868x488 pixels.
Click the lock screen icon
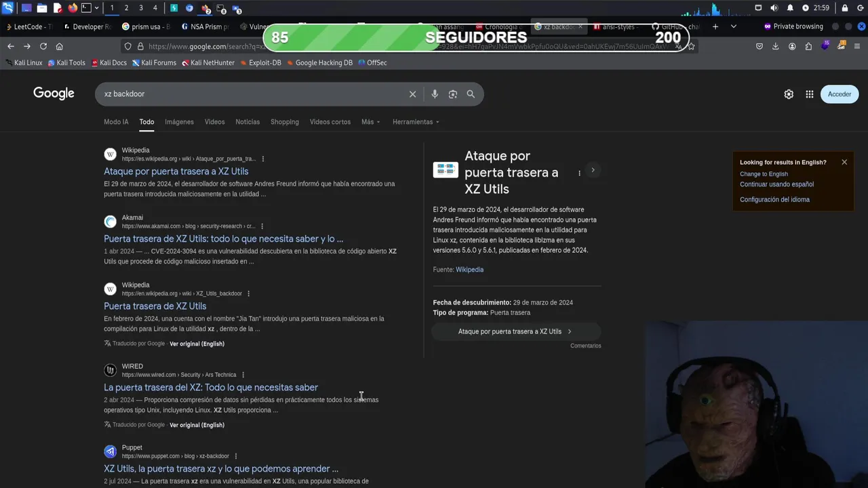click(844, 8)
